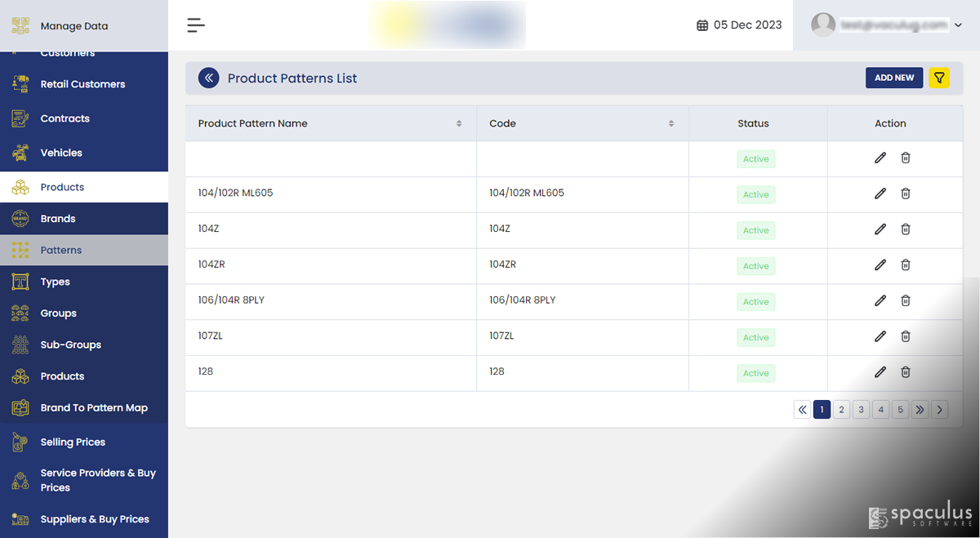Go to the next page arrow

click(939, 410)
